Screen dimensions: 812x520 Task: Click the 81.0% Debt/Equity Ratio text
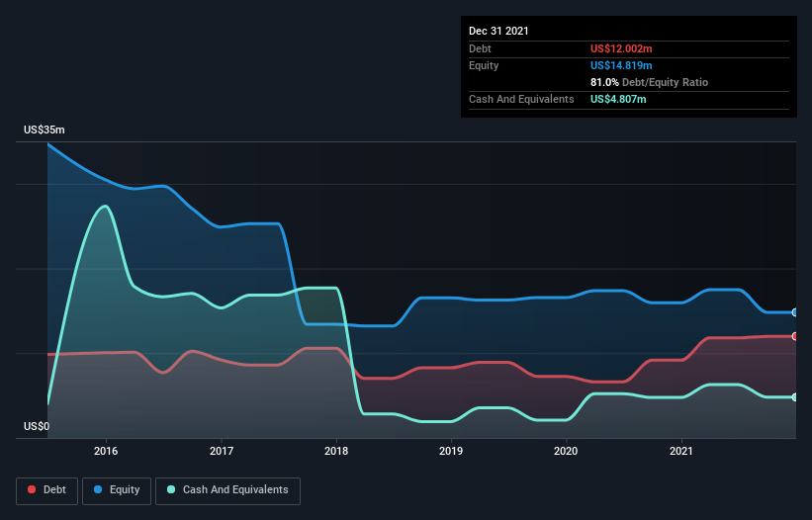pyautogui.click(x=649, y=82)
